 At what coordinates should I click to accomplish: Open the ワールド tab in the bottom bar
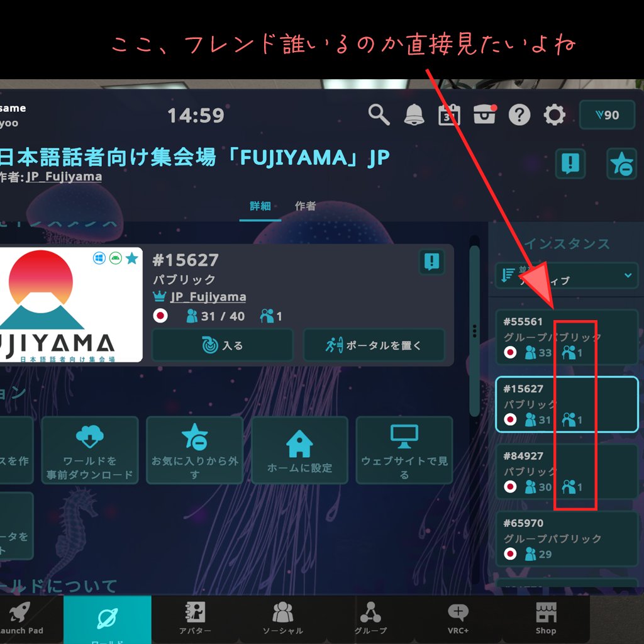tap(107, 619)
